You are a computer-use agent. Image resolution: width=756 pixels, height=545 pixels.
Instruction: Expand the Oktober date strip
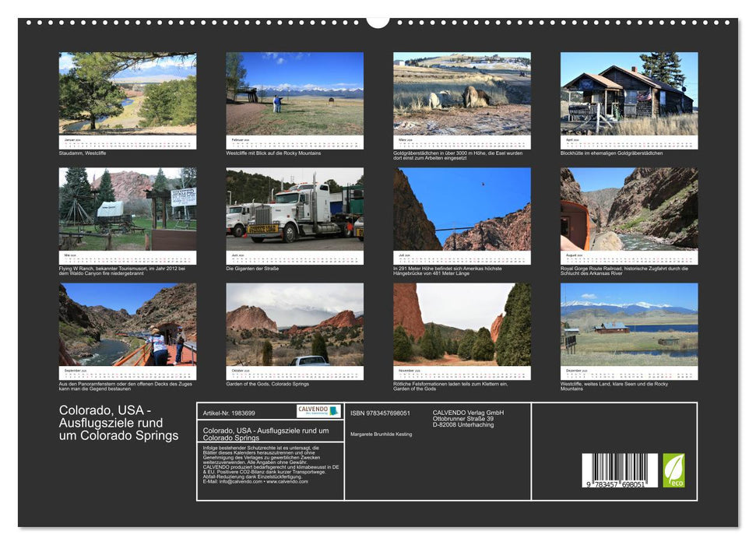[294, 372]
